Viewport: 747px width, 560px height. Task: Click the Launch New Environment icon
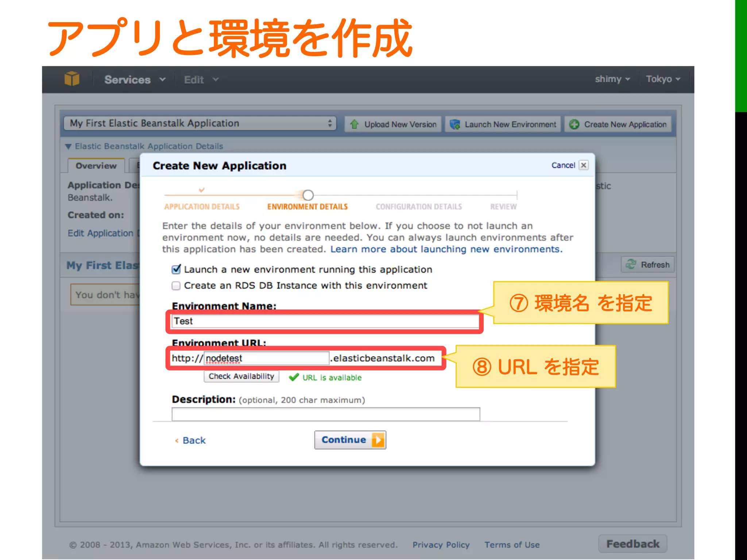tap(455, 124)
